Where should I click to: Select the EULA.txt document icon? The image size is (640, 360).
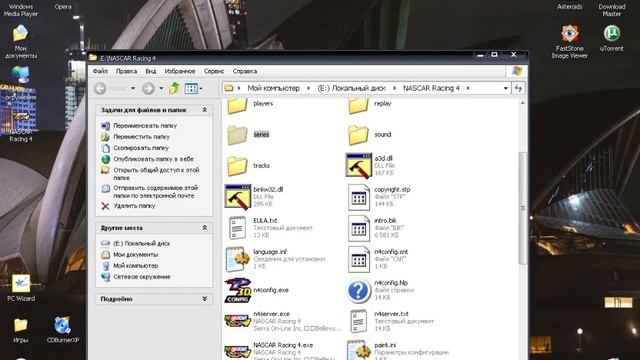[237, 228]
